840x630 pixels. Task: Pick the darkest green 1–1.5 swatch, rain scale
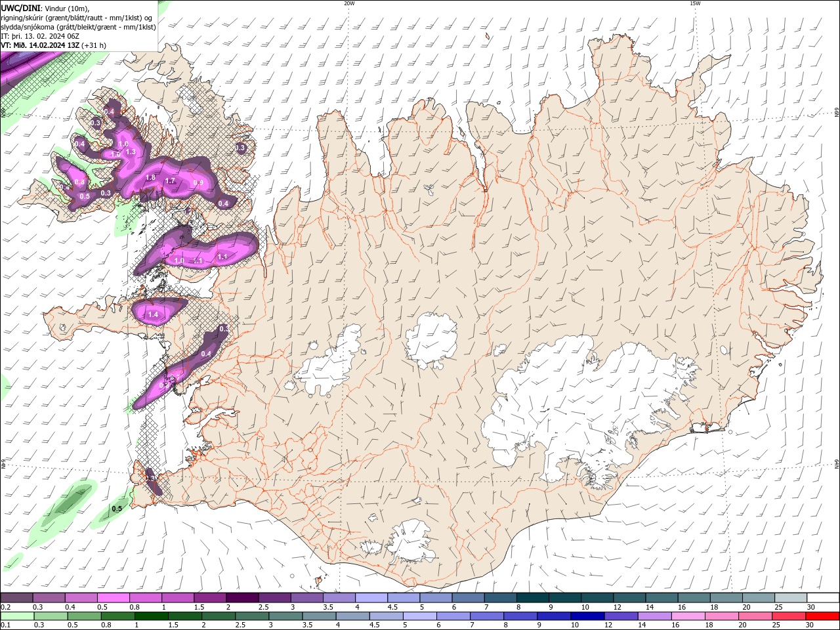tap(152, 616)
